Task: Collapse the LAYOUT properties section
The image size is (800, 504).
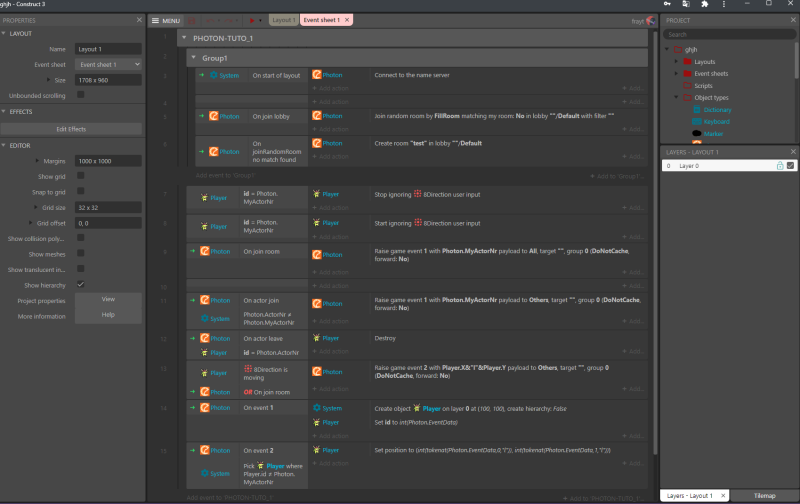Action: click(4, 33)
